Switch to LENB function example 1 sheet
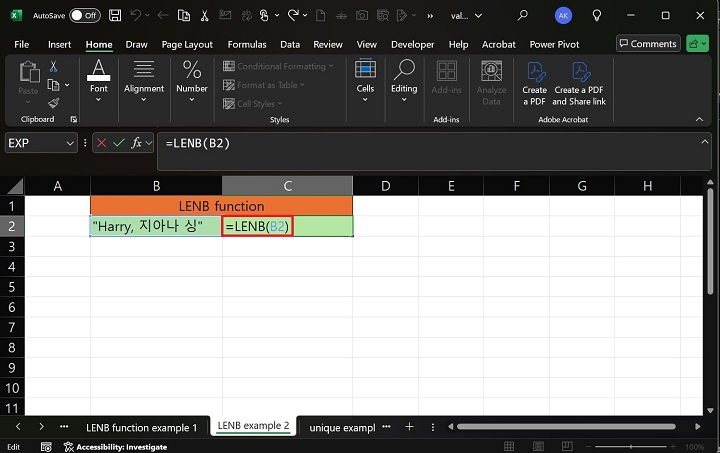This screenshot has height=453, width=720. [141, 427]
